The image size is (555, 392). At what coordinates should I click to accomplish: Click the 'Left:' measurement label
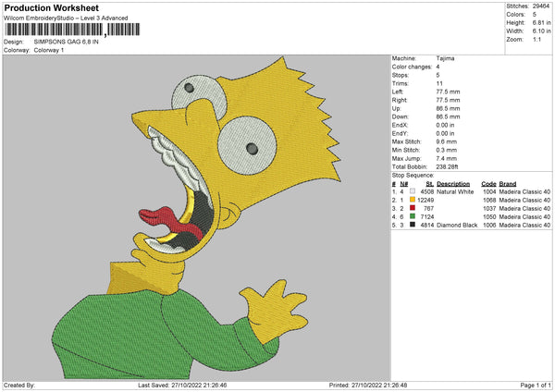pos(397,92)
